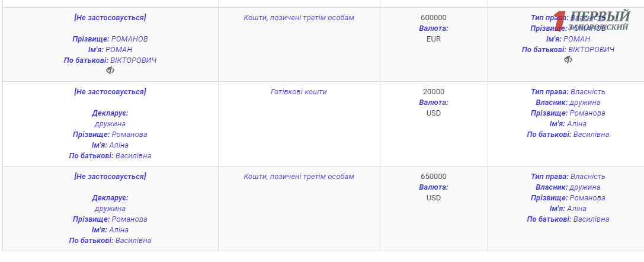This screenshot has height=262, width=644.
Task: Select USD currency under the 650000 amount
Action: (x=434, y=198)
